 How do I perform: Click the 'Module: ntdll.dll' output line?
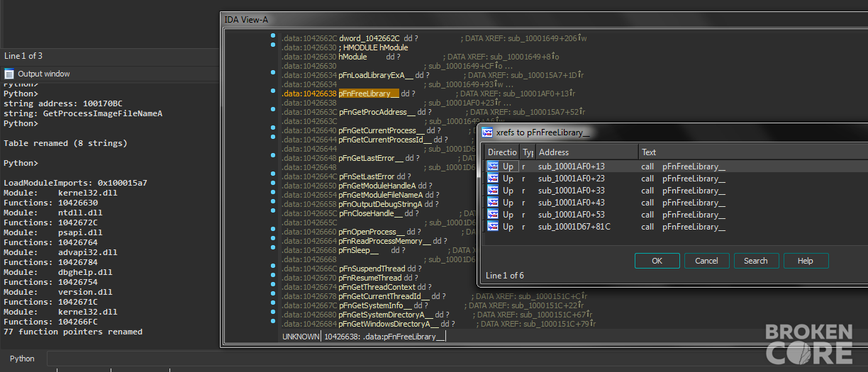point(53,213)
